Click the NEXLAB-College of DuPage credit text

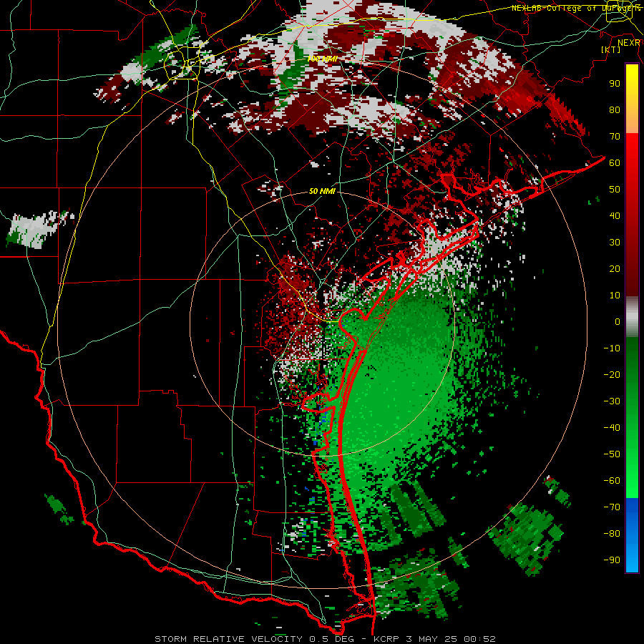pyautogui.click(x=575, y=8)
